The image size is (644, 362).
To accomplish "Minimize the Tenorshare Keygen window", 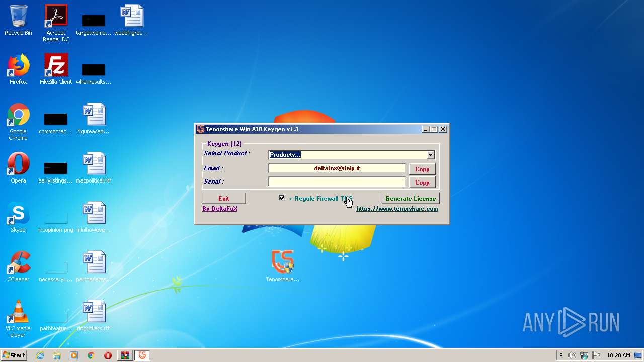I will click(426, 129).
